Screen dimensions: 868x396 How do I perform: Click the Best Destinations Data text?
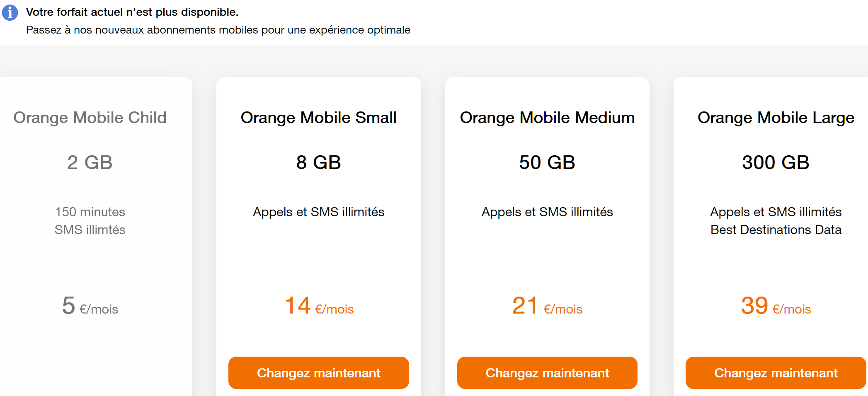[776, 229]
